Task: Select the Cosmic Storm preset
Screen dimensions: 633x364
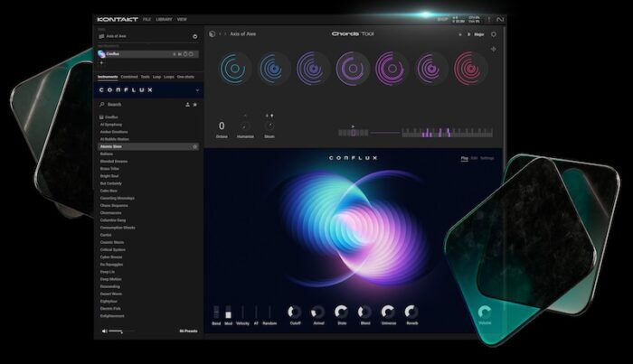Action: pyautogui.click(x=113, y=241)
